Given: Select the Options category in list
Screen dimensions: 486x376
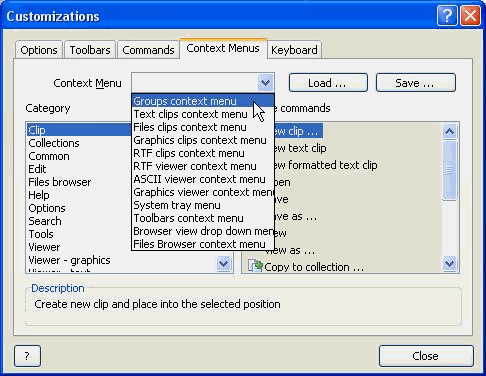Looking at the screenshot, I should pos(79,208).
